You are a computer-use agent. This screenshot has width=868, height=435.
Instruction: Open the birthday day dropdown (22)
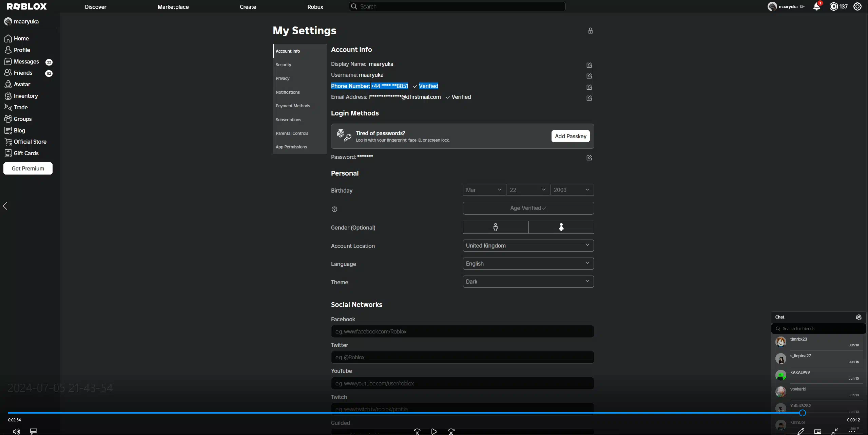pos(528,190)
